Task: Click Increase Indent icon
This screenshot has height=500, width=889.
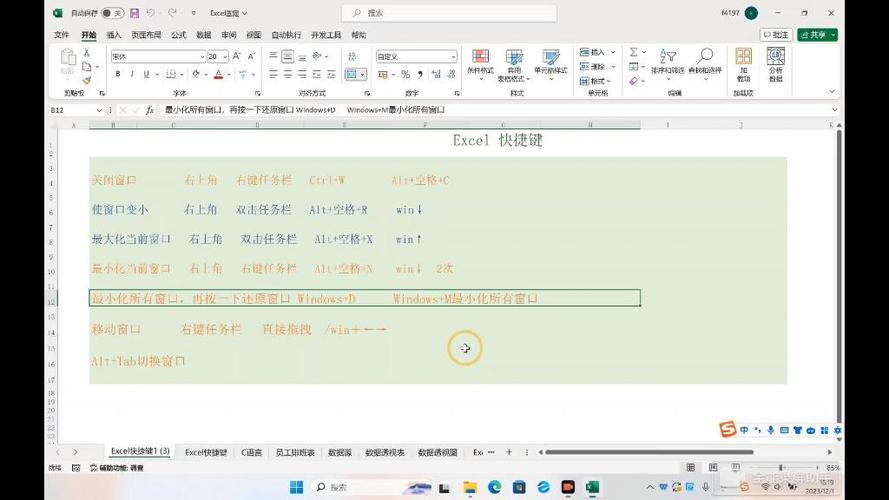Action: [332, 74]
